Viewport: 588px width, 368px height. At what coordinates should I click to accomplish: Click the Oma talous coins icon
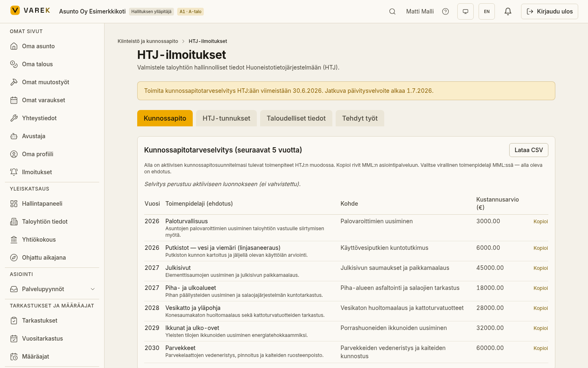coord(14,64)
